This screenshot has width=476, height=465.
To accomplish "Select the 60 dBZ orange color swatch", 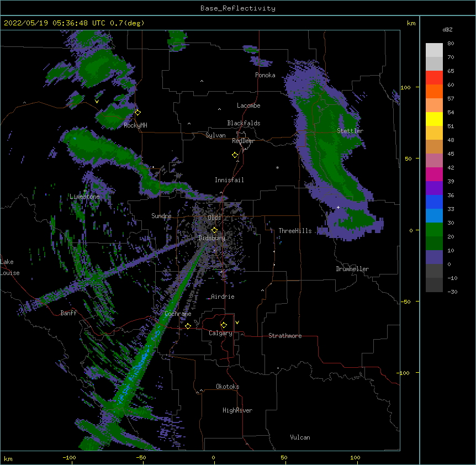I will [x=434, y=91].
